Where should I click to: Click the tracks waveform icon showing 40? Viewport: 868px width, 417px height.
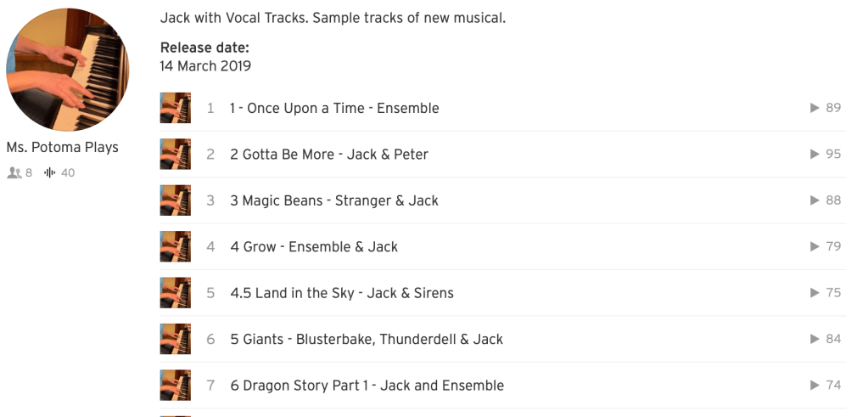tap(50, 173)
